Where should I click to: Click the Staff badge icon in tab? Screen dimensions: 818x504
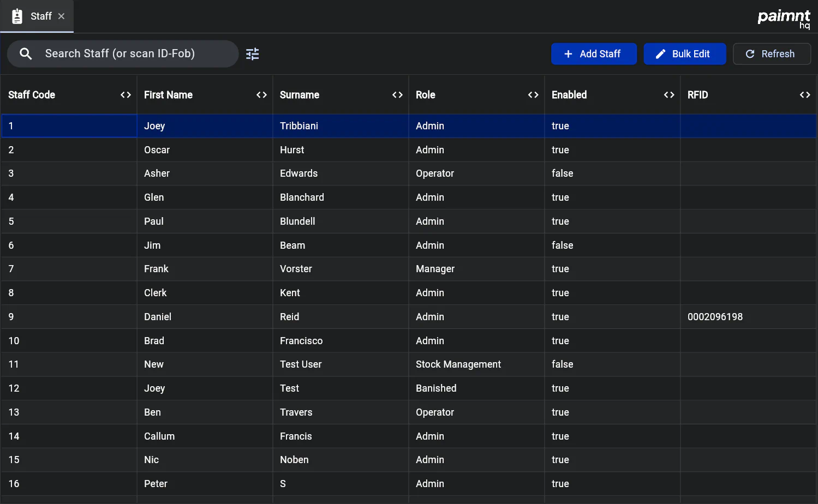(x=17, y=16)
